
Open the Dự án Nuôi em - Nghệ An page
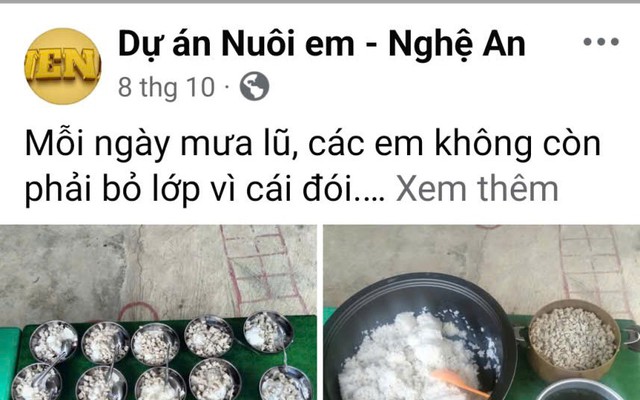click(x=322, y=44)
